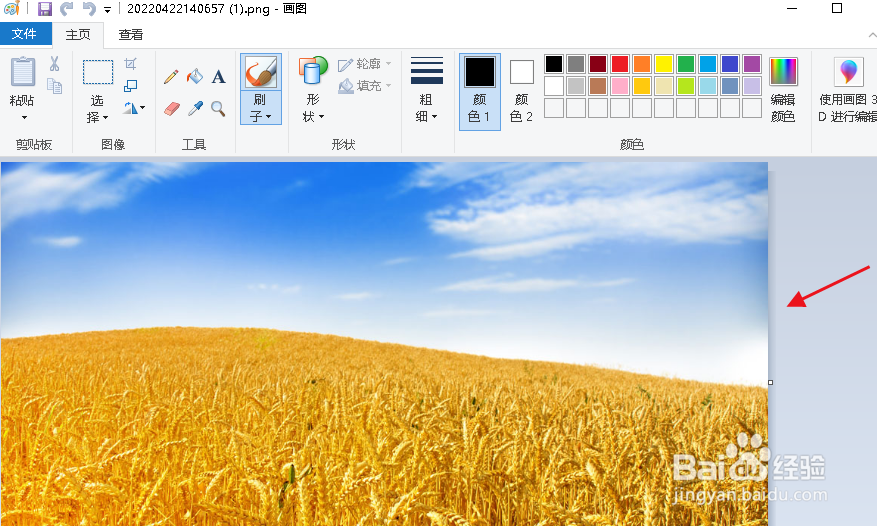The height and width of the screenshot is (526, 877).
Task: Choose the dark gray color swatch
Action: [576, 64]
